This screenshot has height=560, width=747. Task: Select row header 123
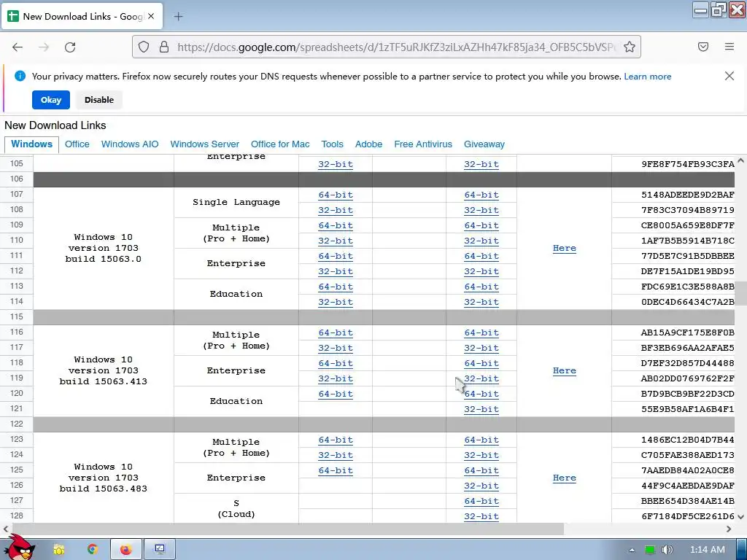[17, 439]
